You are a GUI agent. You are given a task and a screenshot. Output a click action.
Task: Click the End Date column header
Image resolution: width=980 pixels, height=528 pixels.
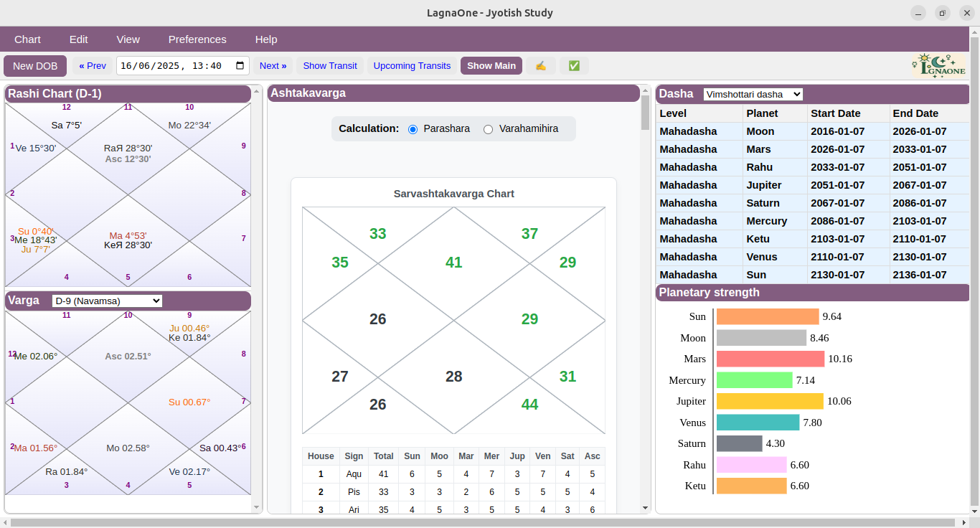pyautogui.click(x=929, y=113)
